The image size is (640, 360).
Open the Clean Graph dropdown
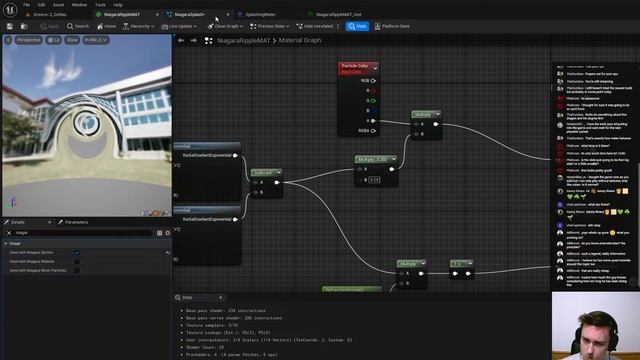coord(225,27)
